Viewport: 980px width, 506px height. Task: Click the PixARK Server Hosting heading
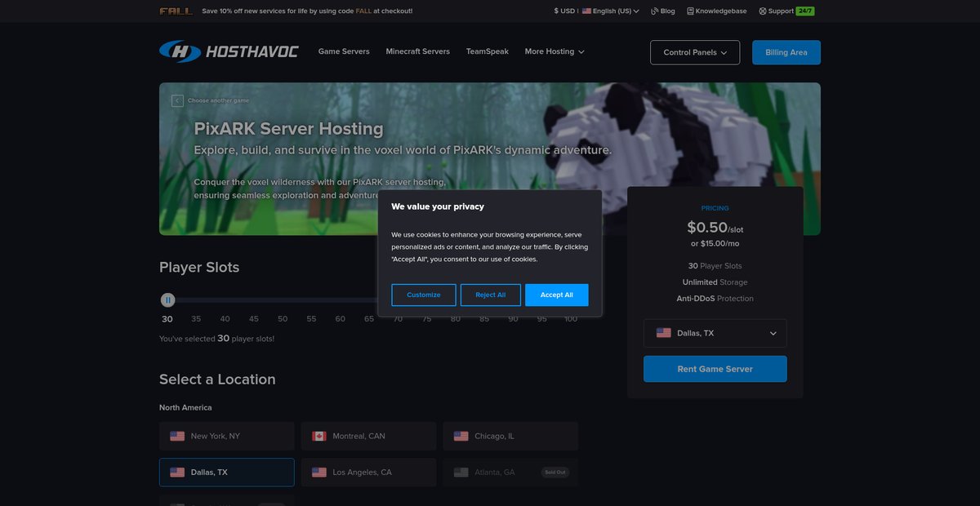(x=288, y=129)
